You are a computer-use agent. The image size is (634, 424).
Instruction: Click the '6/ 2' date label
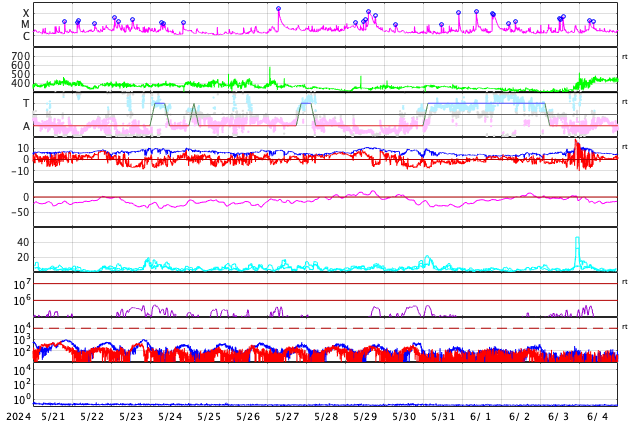(520, 417)
